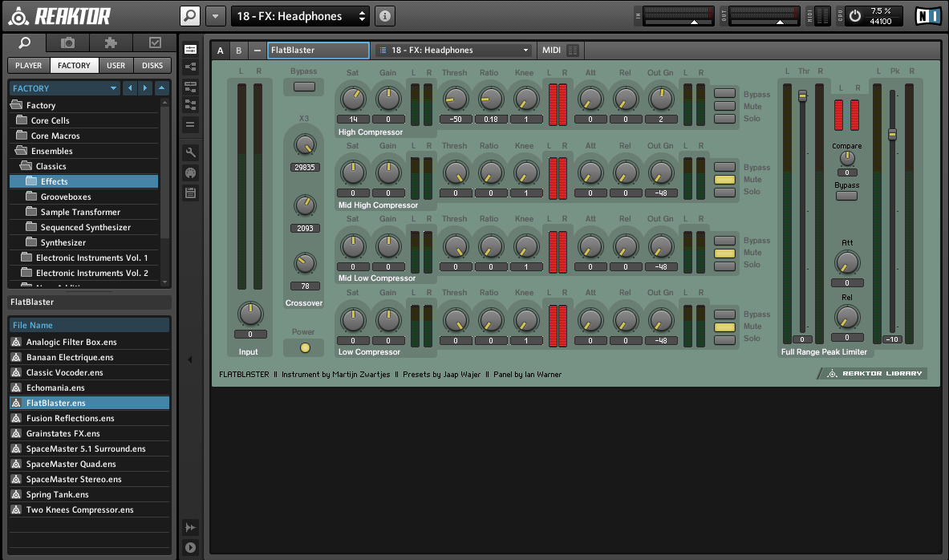Toggle the audio engine power button near CPU
Viewport: 949px width, 560px height.
(x=854, y=16)
